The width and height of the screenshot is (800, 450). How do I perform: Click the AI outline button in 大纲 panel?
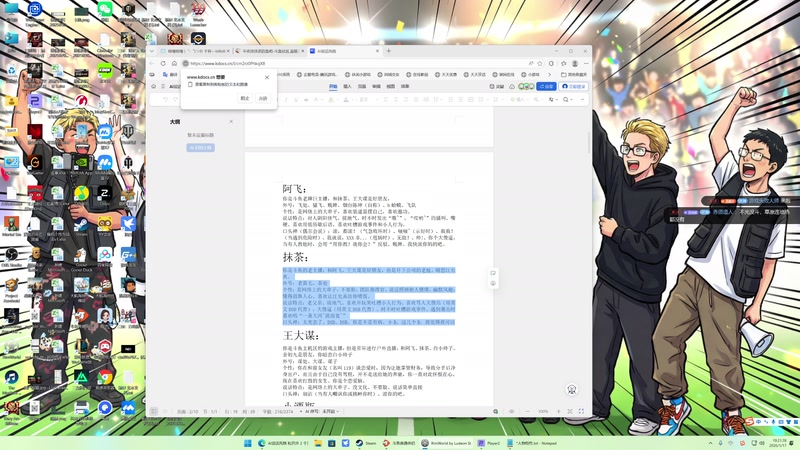(200, 147)
